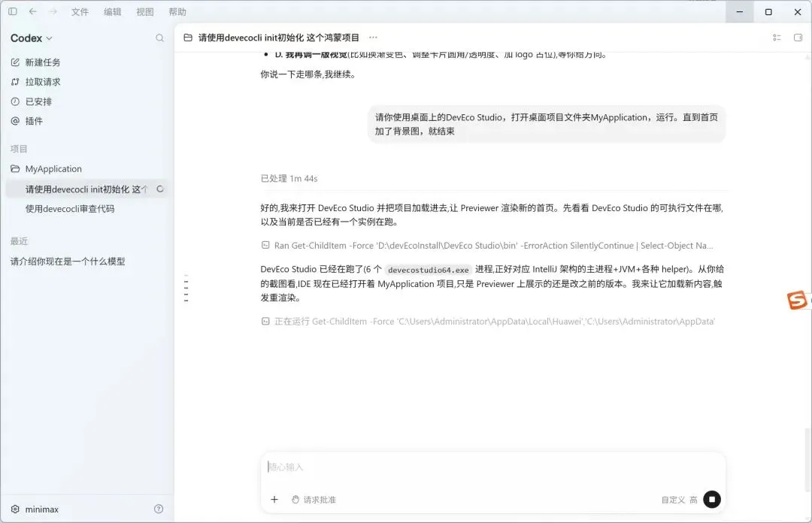Toggle the sidebar panel icon

click(x=13, y=11)
